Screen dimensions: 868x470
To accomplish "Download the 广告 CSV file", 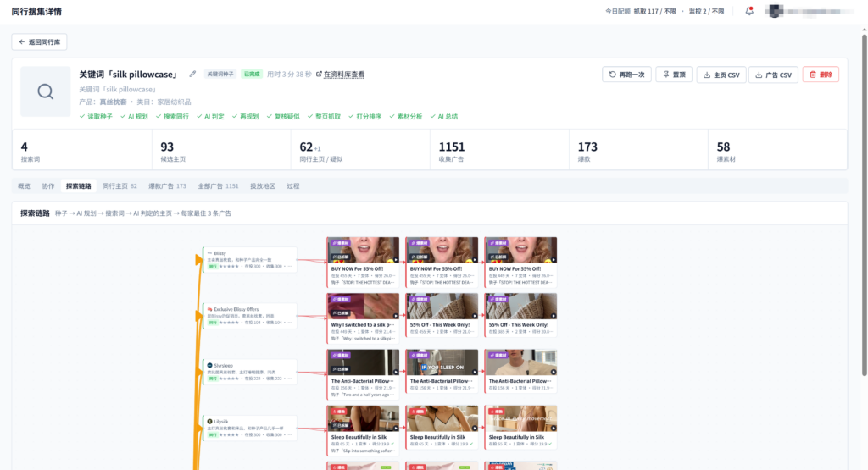I will pyautogui.click(x=773, y=75).
